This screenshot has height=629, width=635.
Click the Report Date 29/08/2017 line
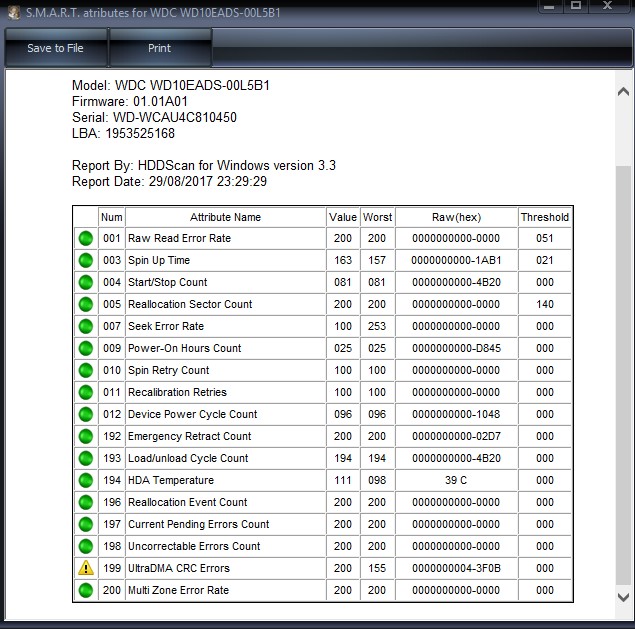(169, 181)
